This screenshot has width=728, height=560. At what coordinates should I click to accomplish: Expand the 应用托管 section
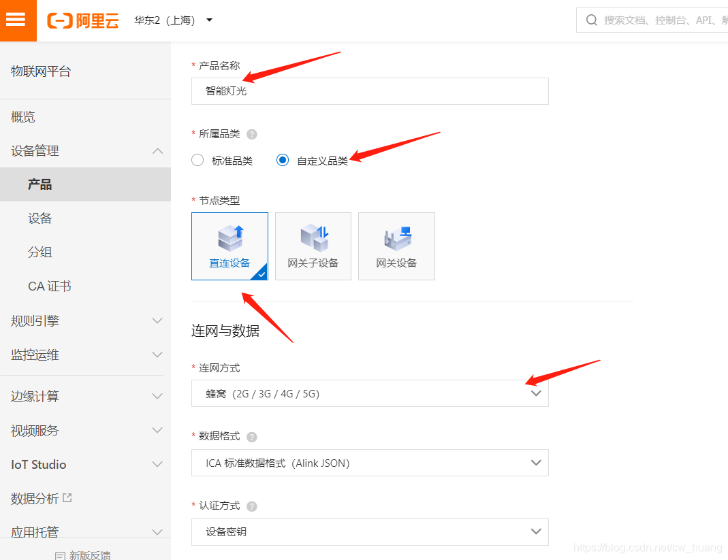coord(85,531)
